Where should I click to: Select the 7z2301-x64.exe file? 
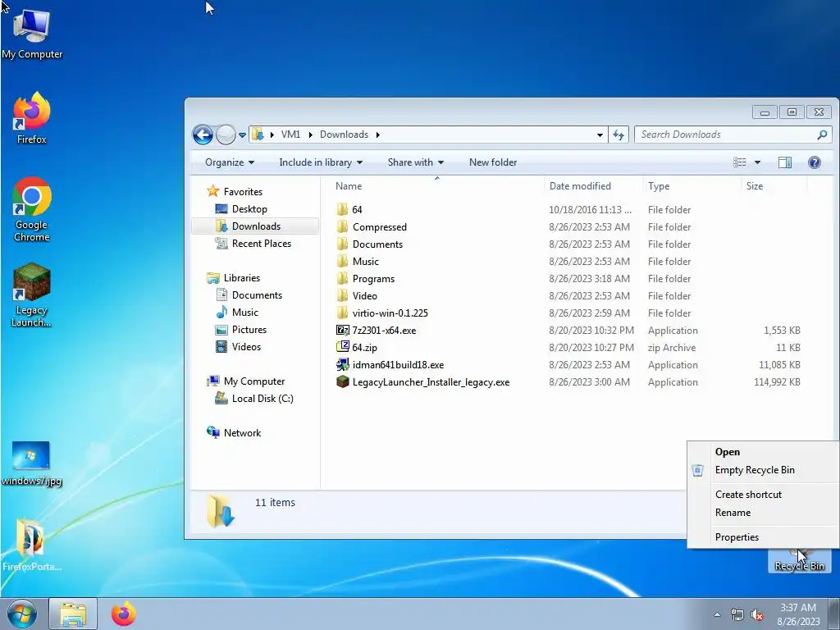(376, 330)
